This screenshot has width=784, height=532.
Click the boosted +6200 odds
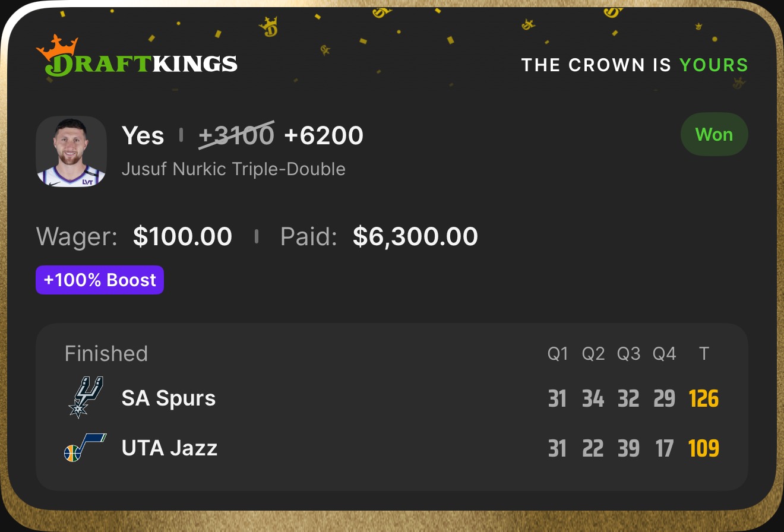point(324,135)
